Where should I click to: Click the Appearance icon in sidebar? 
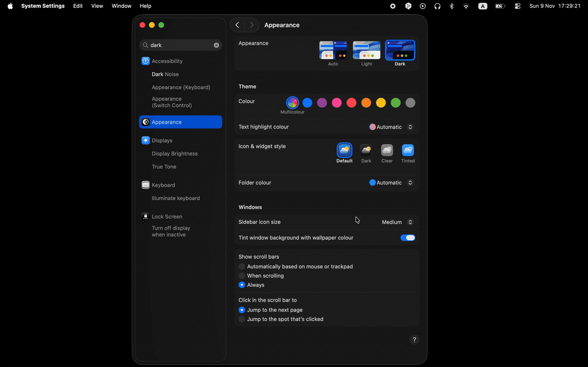(145, 122)
